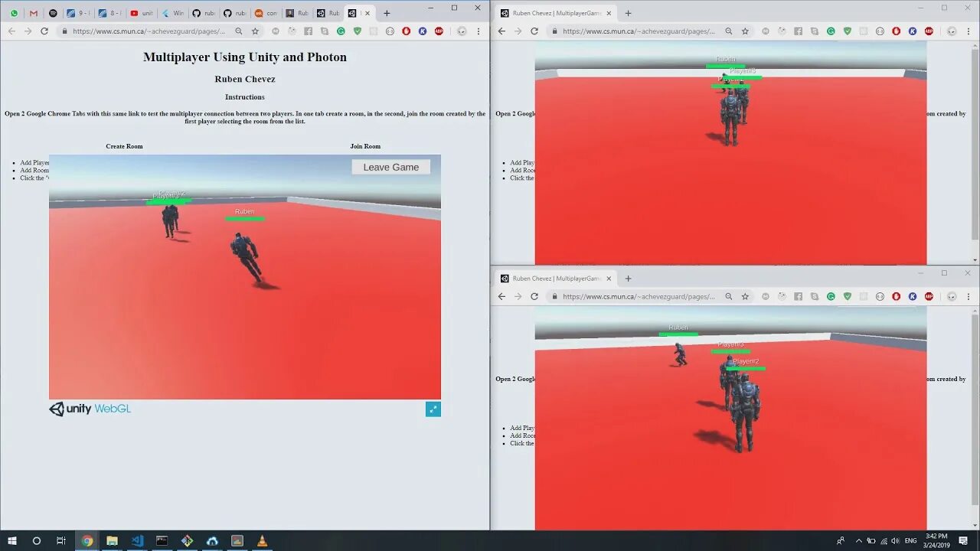The image size is (980, 551).
Task: Click URL field in bottom-right window
Action: click(x=639, y=296)
